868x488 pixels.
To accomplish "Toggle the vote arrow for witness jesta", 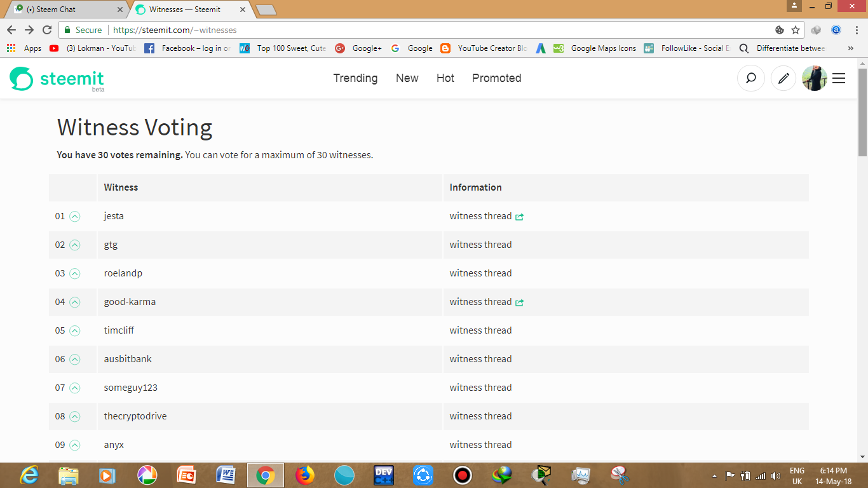I will click(x=74, y=217).
